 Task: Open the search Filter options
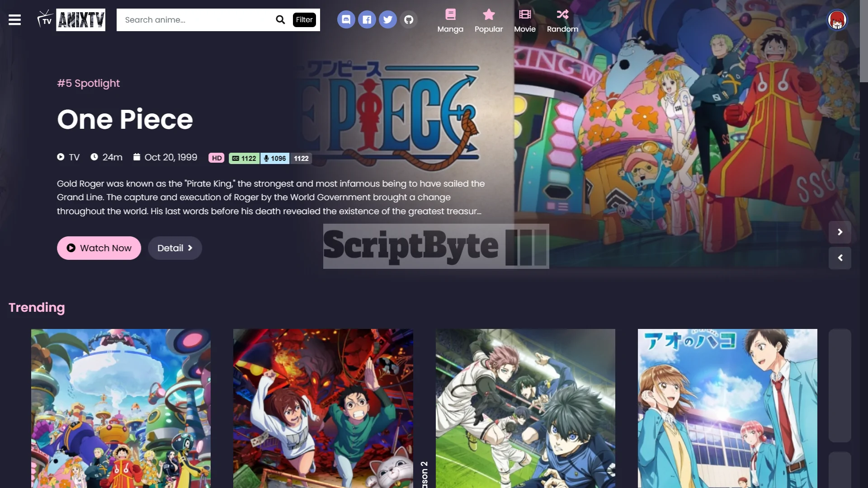(304, 20)
